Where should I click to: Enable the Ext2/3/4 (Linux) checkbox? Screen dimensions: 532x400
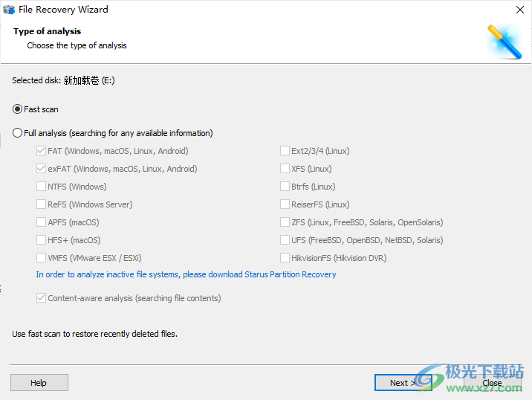pyautogui.click(x=285, y=151)
